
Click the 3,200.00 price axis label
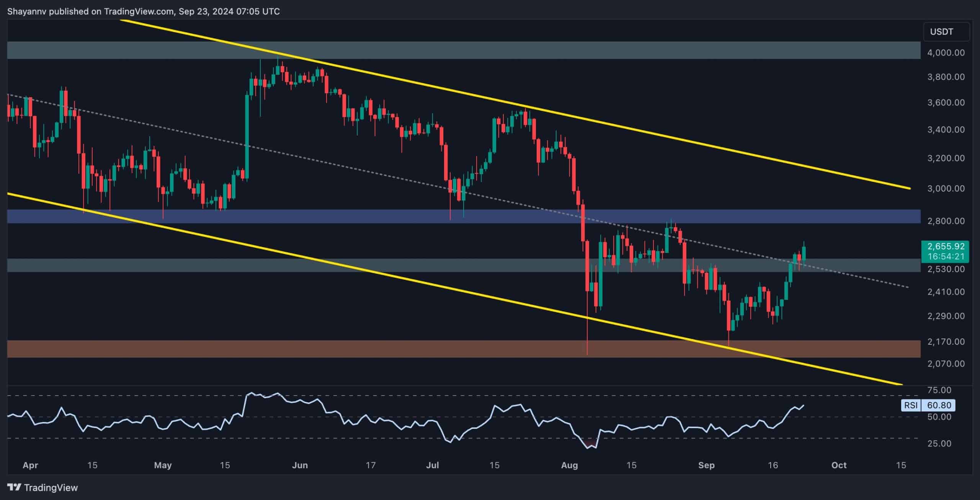946,158
